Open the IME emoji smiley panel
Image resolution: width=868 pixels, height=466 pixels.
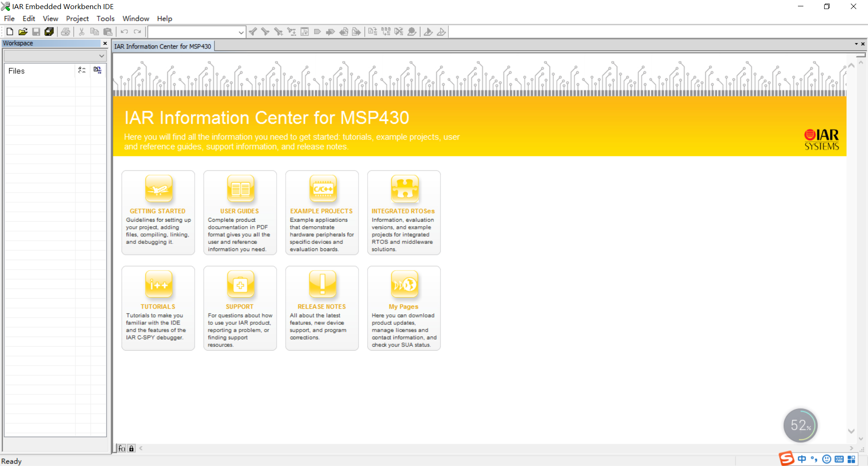click(x=827, y=459)
